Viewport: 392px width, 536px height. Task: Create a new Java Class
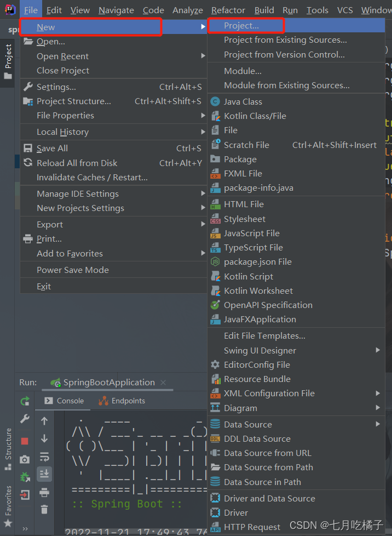tap(296, 102)
